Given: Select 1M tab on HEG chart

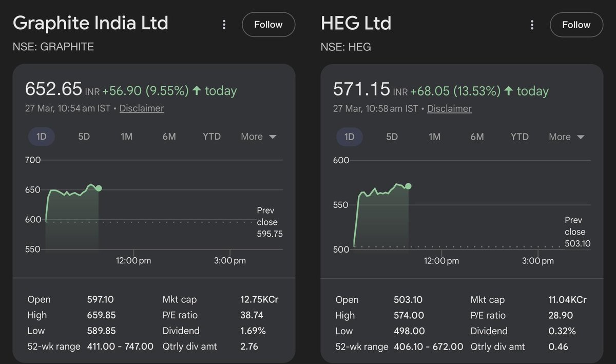Looking at the screenshot, I should click(x=434, y=137).
